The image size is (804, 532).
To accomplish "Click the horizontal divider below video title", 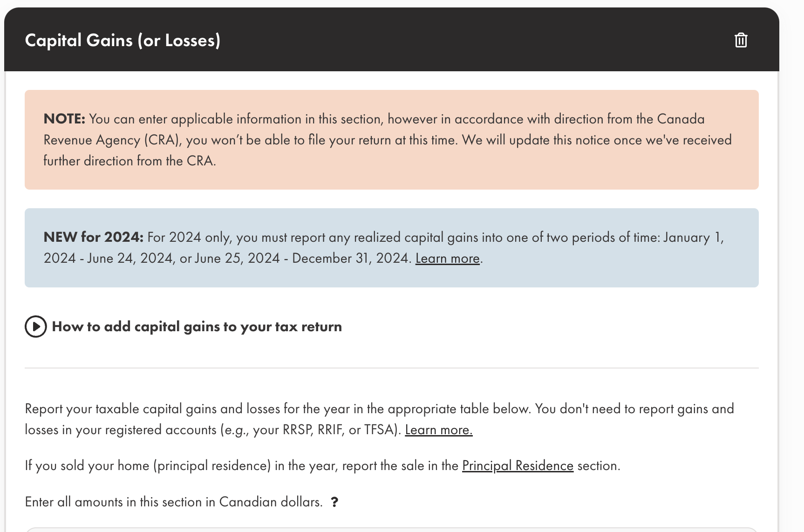I will pos(391,368).
